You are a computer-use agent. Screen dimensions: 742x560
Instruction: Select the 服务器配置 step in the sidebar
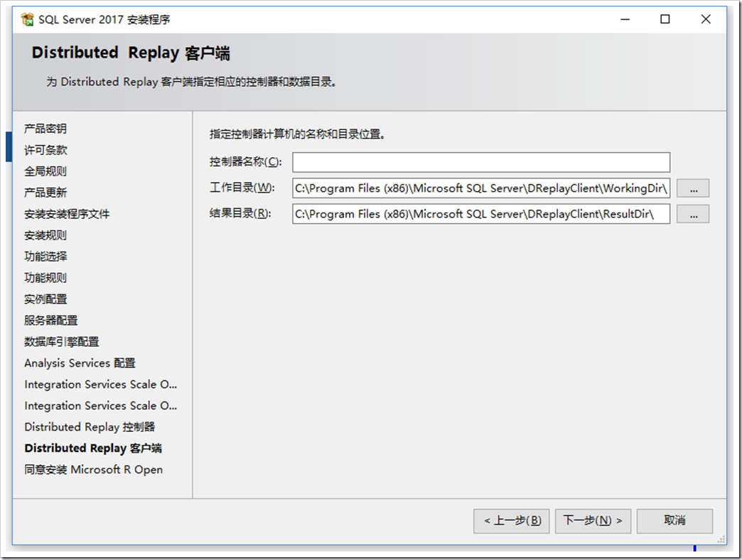point(50,321)
